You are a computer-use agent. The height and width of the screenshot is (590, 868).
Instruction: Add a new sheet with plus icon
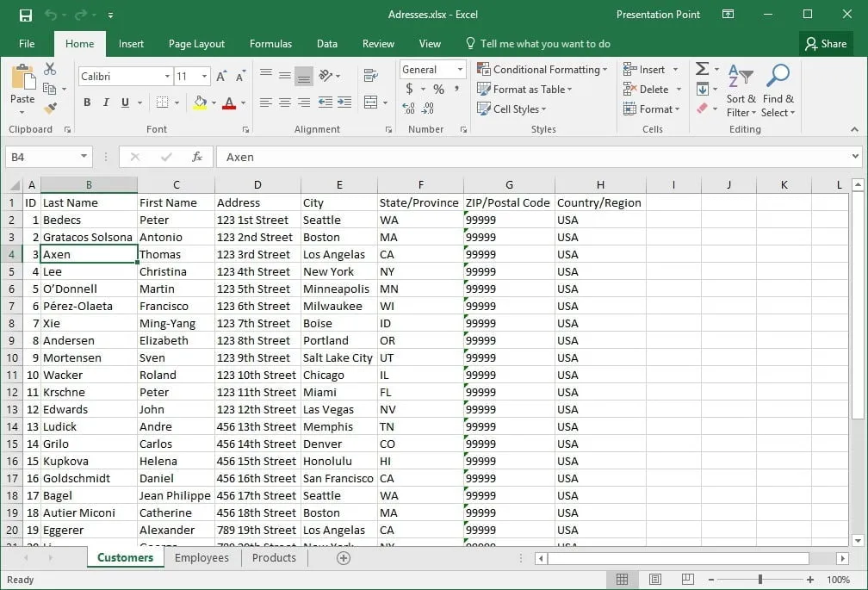point(344,558)
